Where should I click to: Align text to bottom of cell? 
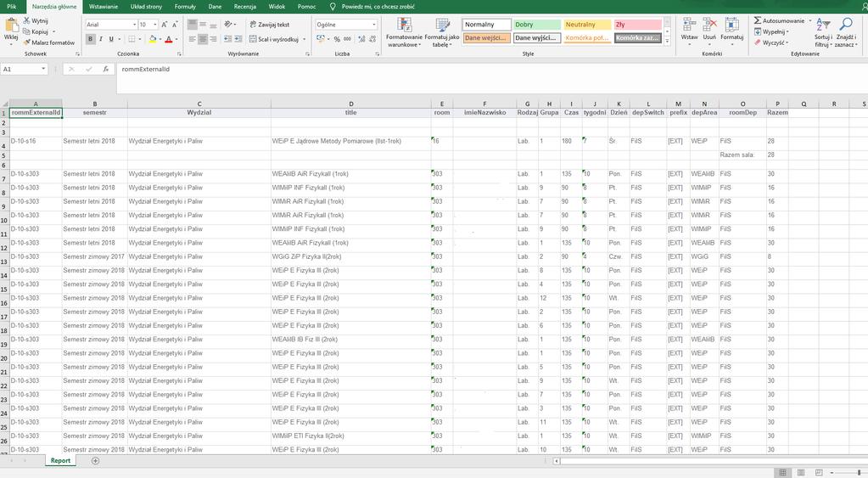(213, 25)
